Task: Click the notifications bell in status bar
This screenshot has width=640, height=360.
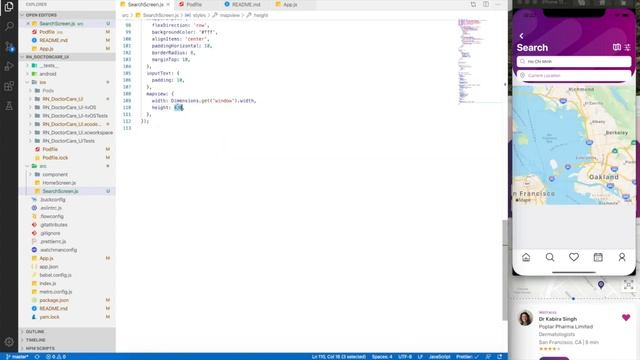Action: (x=500, y=357)
